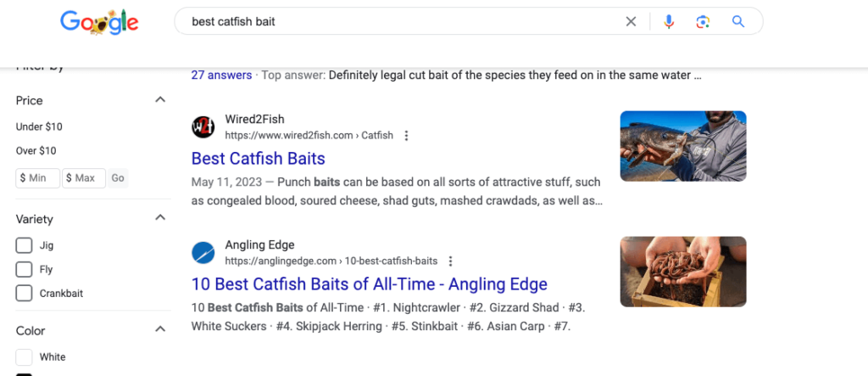Clear the search box with X icon

coord(631,22)
